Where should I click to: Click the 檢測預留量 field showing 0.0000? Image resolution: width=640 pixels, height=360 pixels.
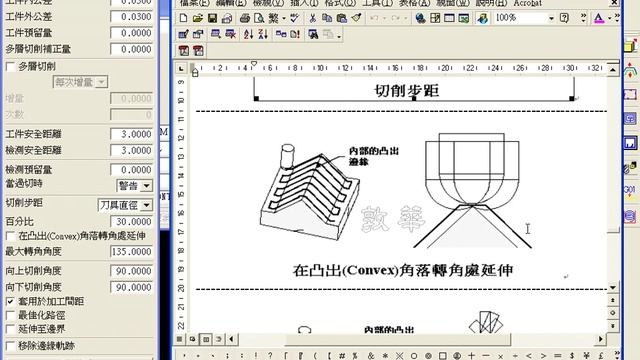pos(131,170)
